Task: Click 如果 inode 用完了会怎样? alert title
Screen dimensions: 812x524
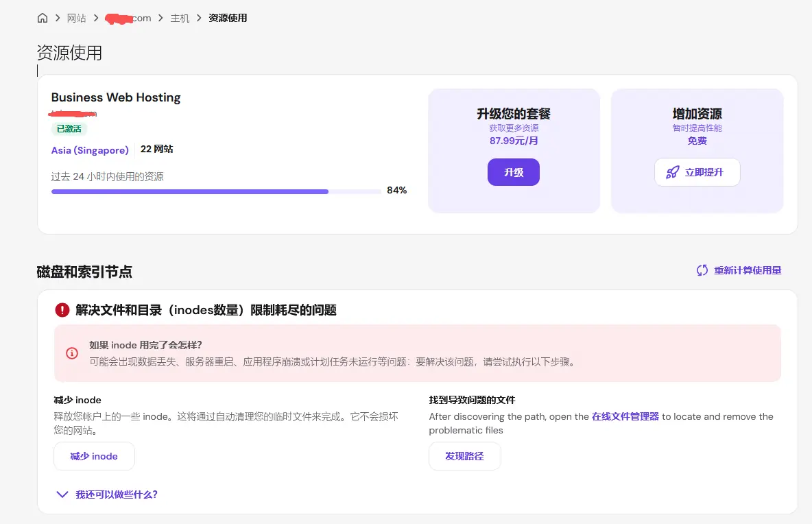Action: [145, 346]
